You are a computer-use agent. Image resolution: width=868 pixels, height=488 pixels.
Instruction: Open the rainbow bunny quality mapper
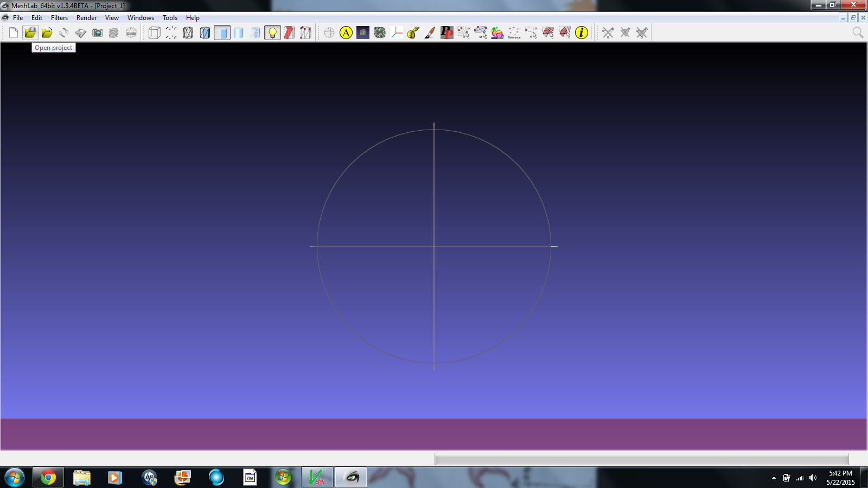click(497, 33)
